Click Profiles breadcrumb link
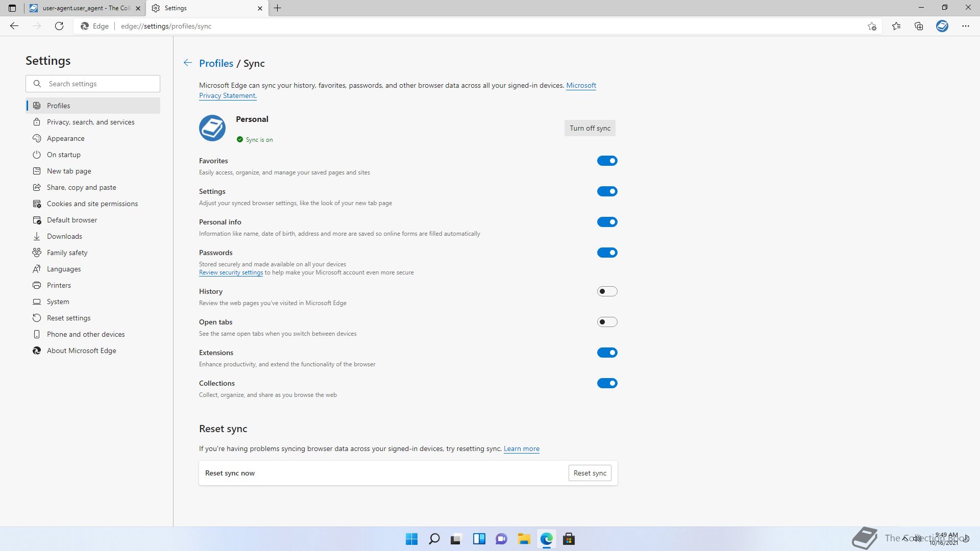The width and height of the screenshot is (980, 551). click(216, 63)
